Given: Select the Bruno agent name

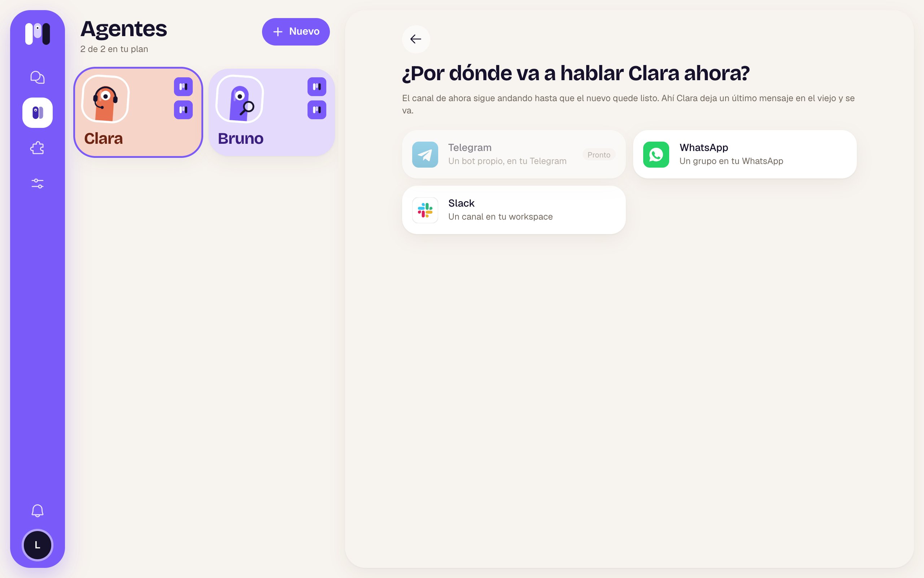Looking at the screenshot, I should (x=240, y=138).
